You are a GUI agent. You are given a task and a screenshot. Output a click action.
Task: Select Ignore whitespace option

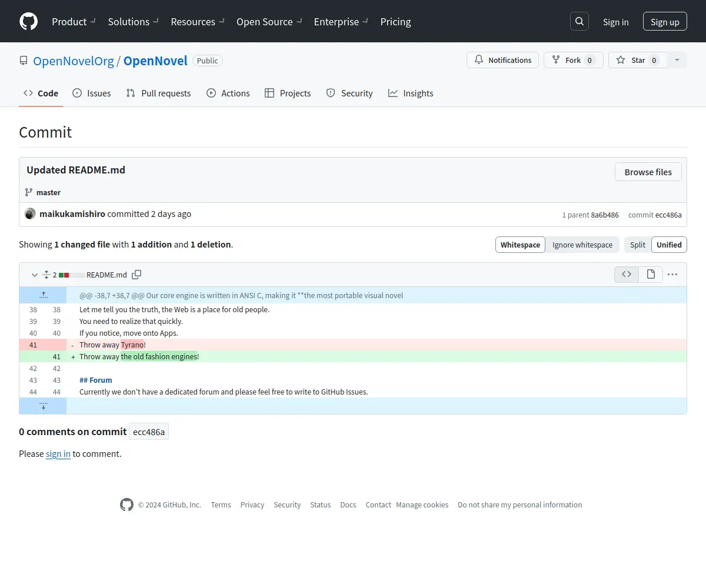coord(582,245)
